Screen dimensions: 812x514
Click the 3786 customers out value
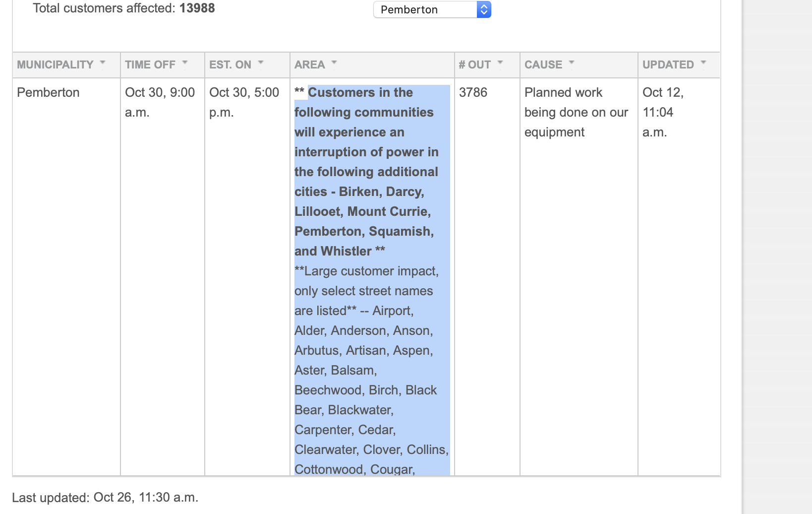pyautogui.click(x=473, y=93)
